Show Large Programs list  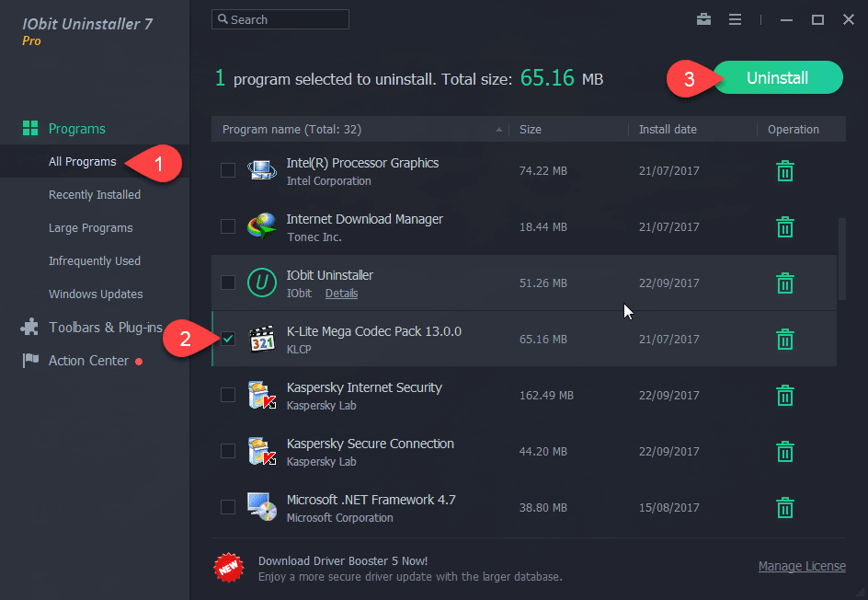[x=91, y=228]
